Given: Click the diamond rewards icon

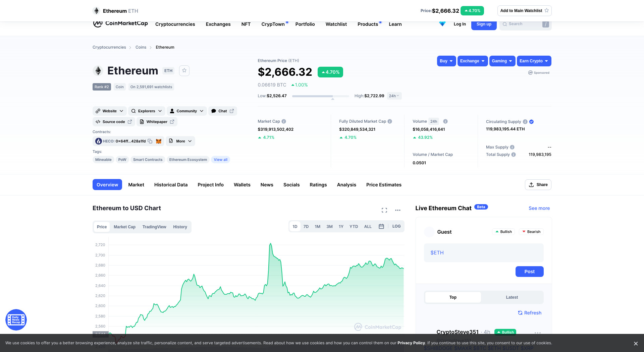Looking at the screenshot, I should pyautogui.click(x=442, y=24).
